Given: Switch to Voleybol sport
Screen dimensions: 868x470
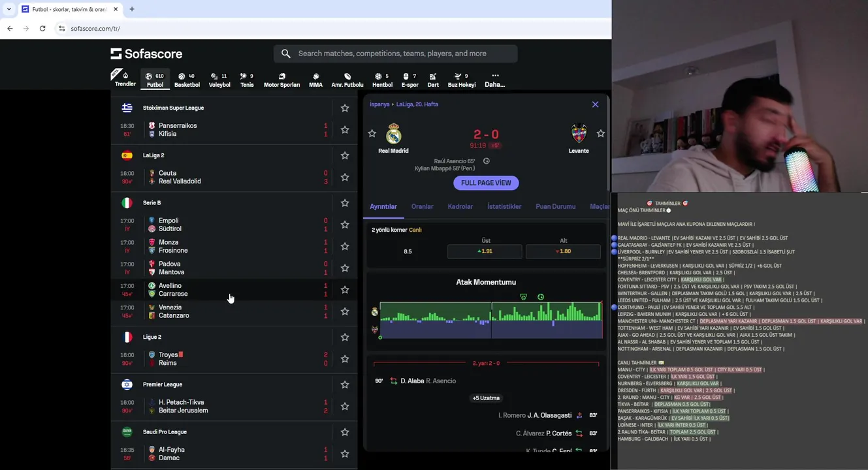Looking at the screenshot, I should [219, 80].
